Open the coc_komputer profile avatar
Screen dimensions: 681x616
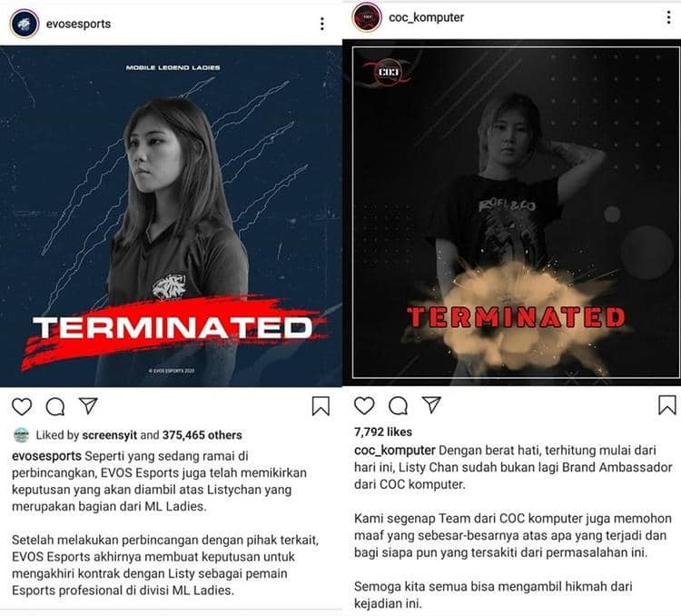(367, 17)
